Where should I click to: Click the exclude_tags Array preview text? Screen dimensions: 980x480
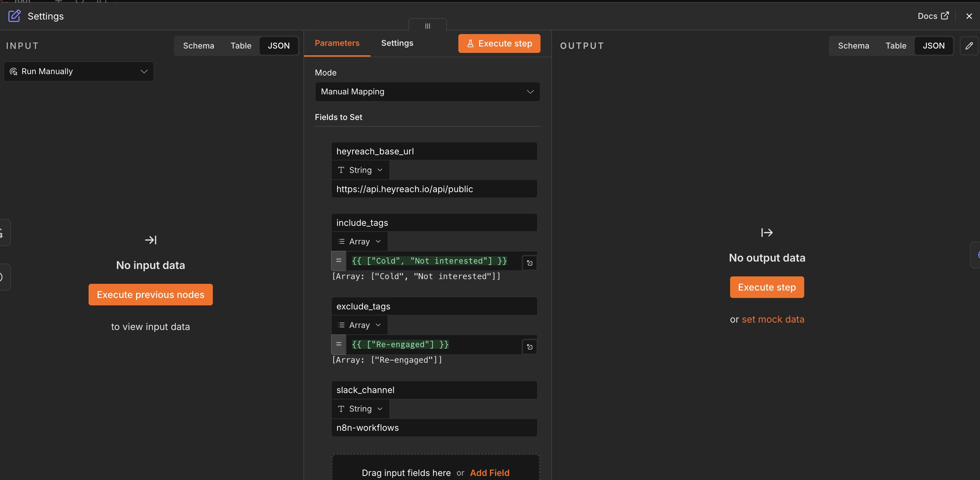click(387, 360)
